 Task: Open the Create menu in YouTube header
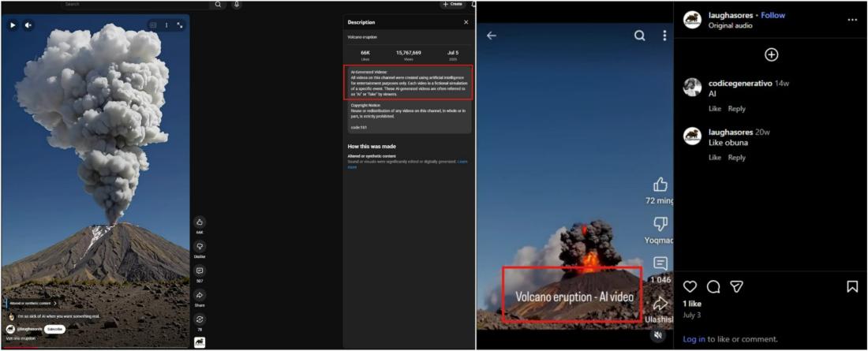point(452,4)
